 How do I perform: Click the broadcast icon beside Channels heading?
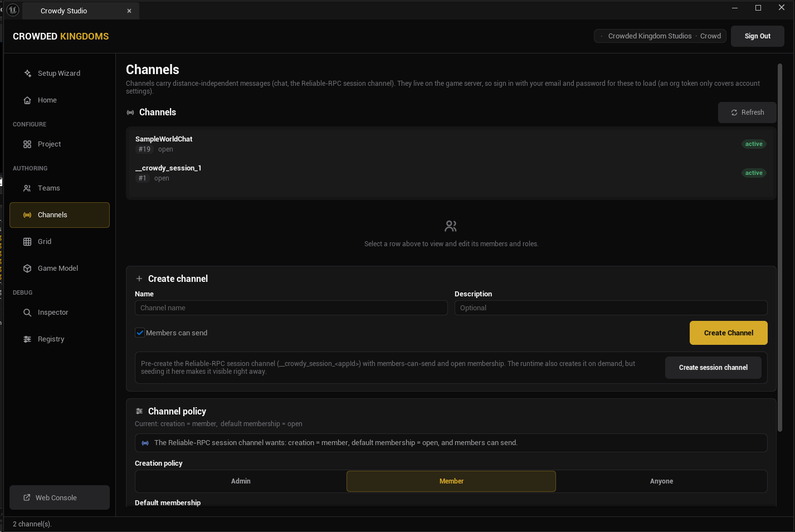(130, 113)
